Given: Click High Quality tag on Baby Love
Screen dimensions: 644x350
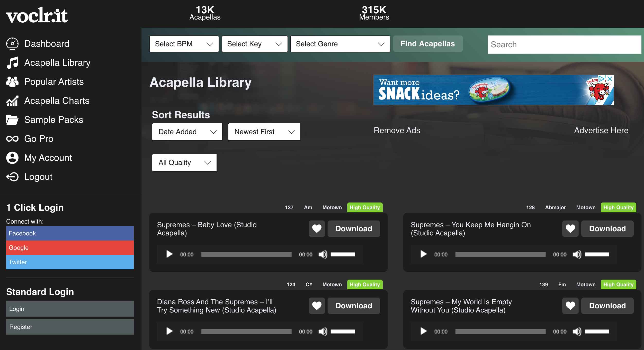Looking at the screenshot, I should (365, 207).
